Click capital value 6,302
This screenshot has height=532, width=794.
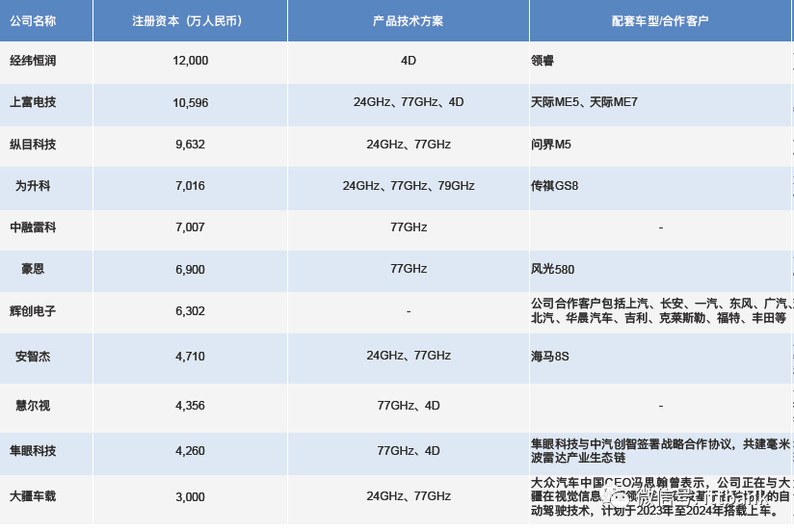pos(191,311)
